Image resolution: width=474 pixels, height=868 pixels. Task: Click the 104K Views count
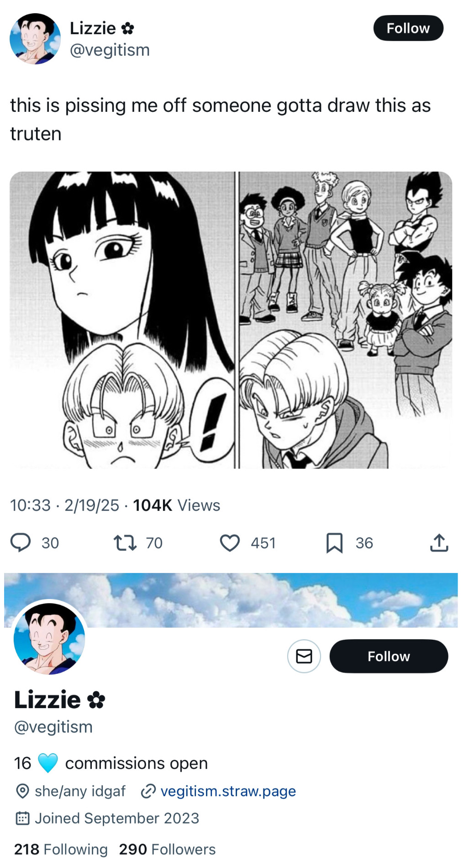176,505
